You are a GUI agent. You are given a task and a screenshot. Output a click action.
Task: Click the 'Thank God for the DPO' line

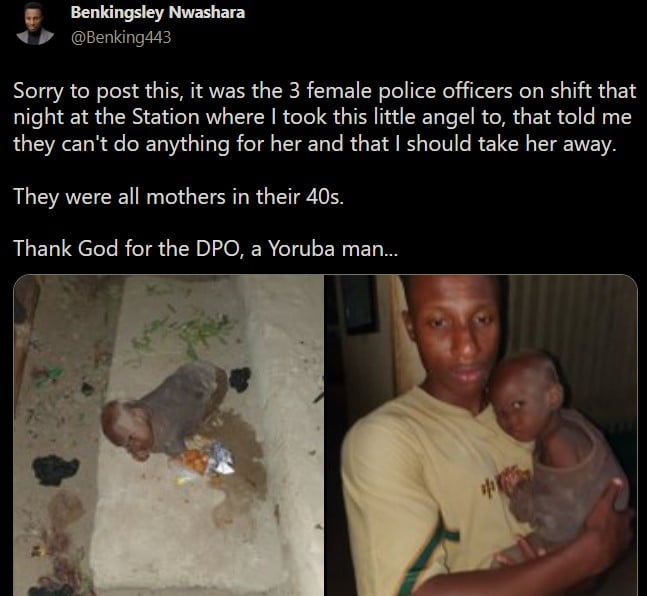(x=205, y=248)
